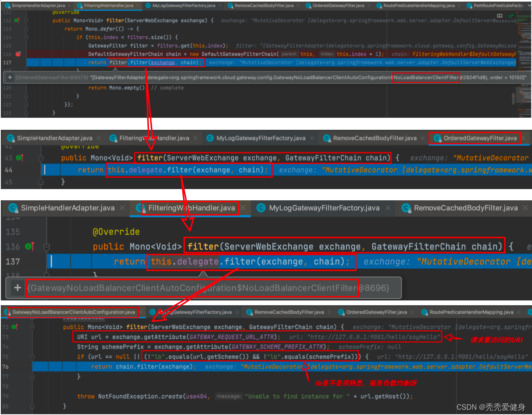This screenshot has height=415, width=532.
Task: Close MyLogGatewayFilterFactory.java tab in line 44 editor
Action: point(312,138)
